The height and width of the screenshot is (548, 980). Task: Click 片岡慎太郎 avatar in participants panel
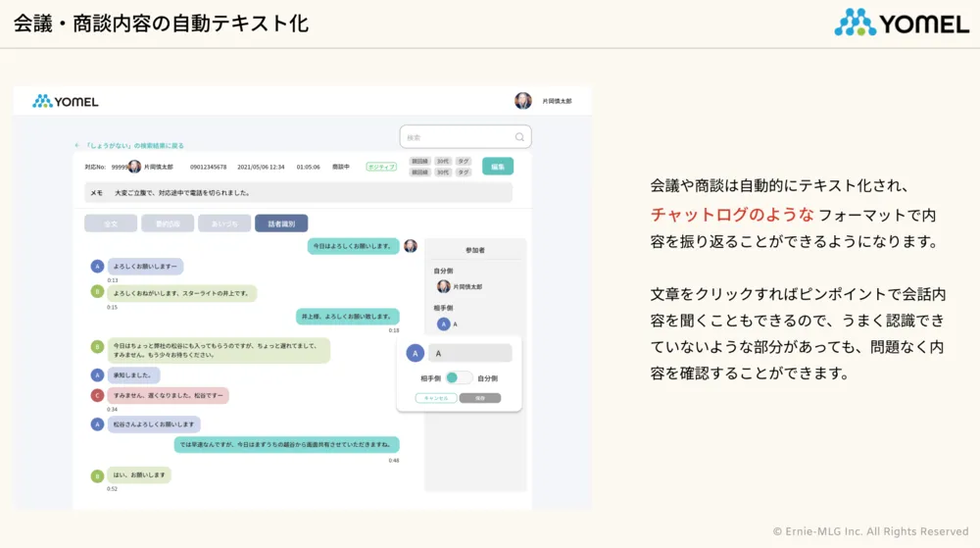[x=443, y=286]
